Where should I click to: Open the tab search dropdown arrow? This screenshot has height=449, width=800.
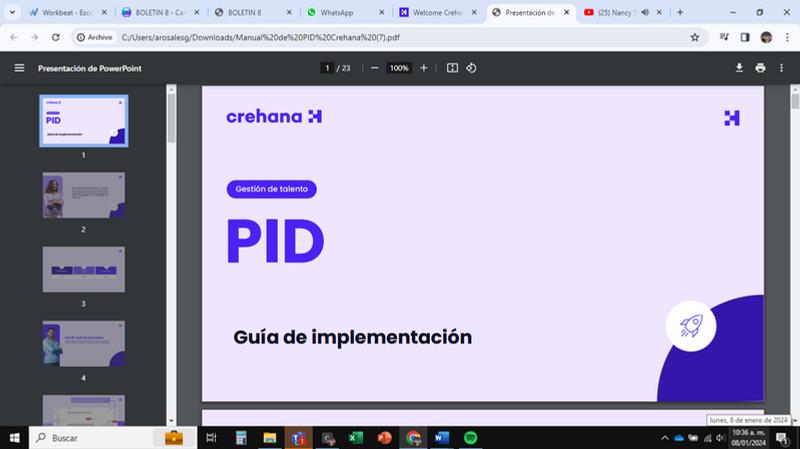[x=12, y=12]
